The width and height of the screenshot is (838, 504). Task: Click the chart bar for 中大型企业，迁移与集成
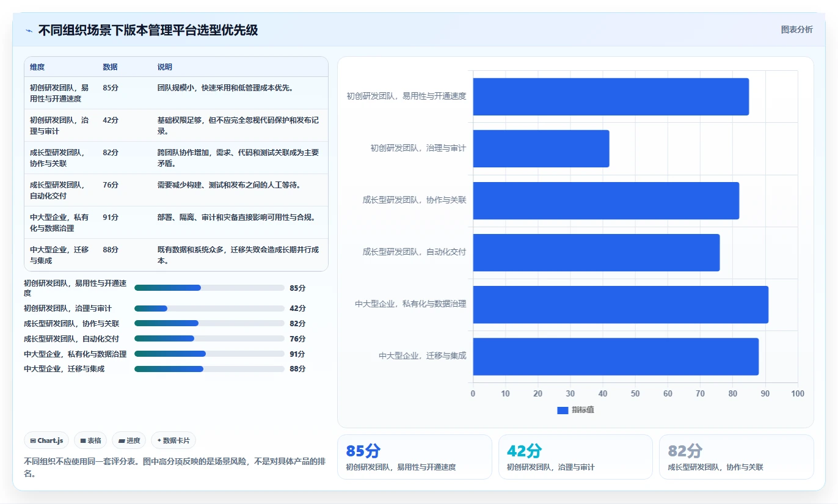point(616,357)
